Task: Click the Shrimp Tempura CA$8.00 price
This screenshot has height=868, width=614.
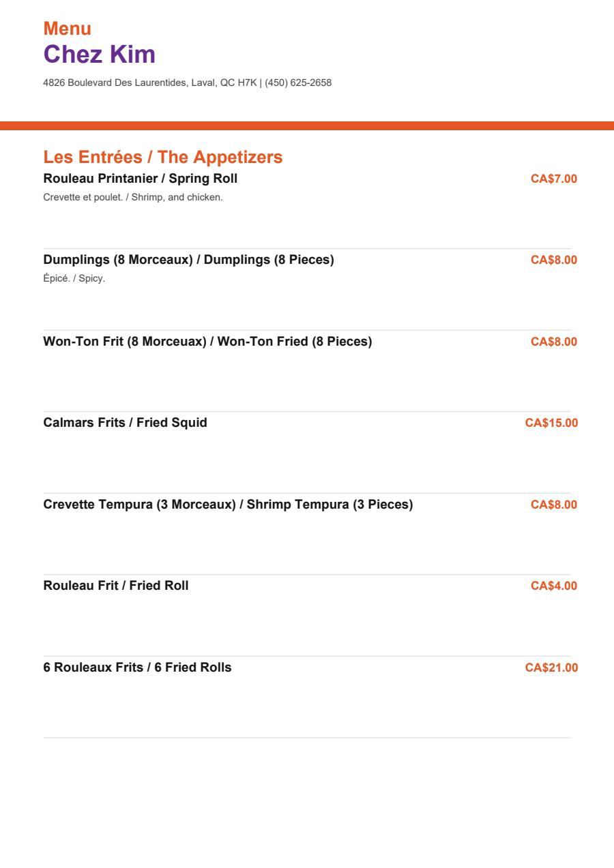Action: 554,505
